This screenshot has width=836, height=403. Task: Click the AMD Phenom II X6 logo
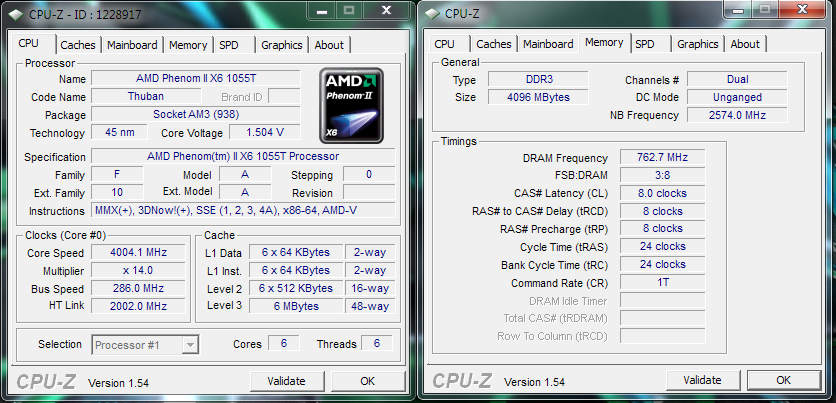tap(350, 105)
